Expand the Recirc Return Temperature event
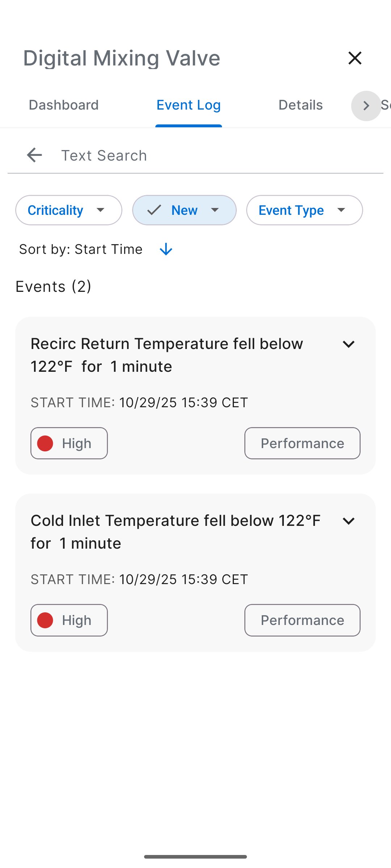The image size is (391, 868). click(x=348, y=344)
